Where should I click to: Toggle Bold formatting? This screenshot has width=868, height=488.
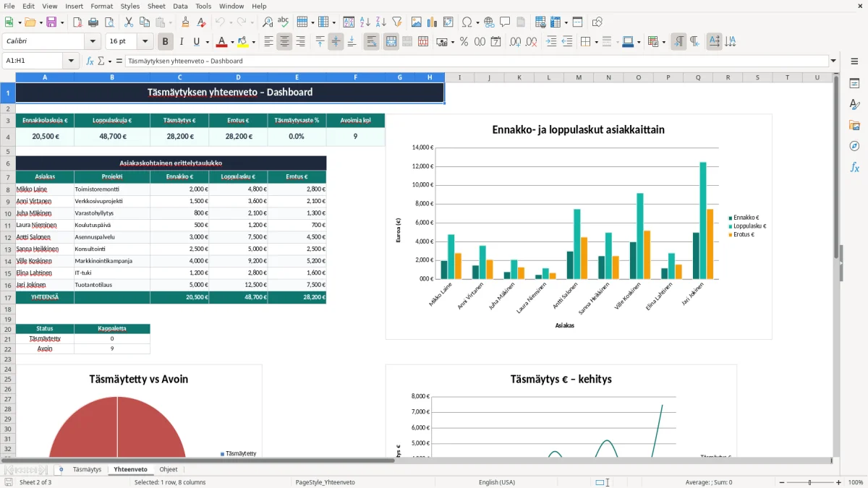[x=166, y=42]
